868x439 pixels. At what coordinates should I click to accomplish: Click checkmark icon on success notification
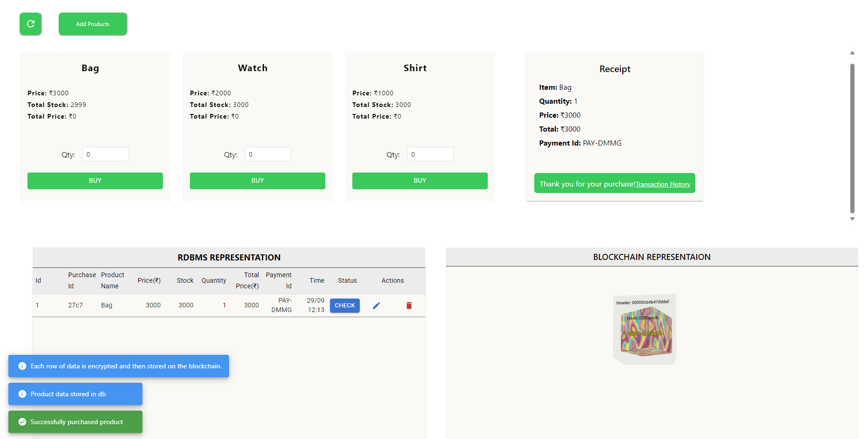[x=22, y=422]
